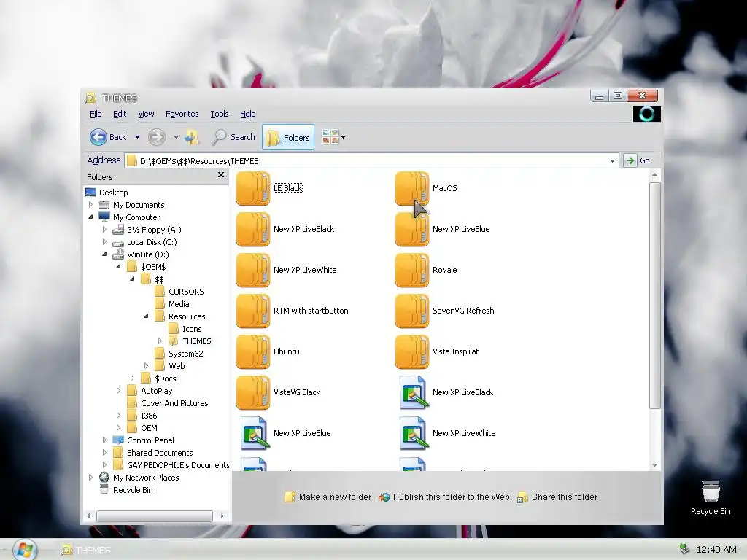Select the MacOS folder
Screen dimensions: 747x560
426,188
